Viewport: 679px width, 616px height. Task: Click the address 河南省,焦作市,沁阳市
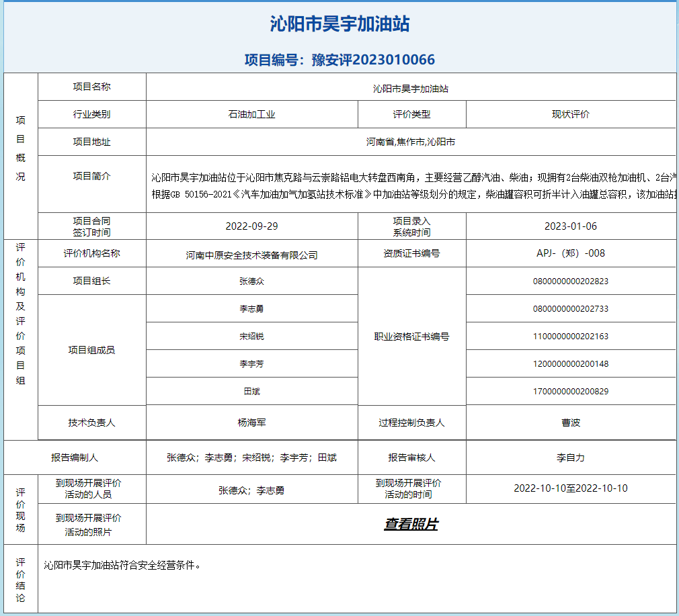411,142
